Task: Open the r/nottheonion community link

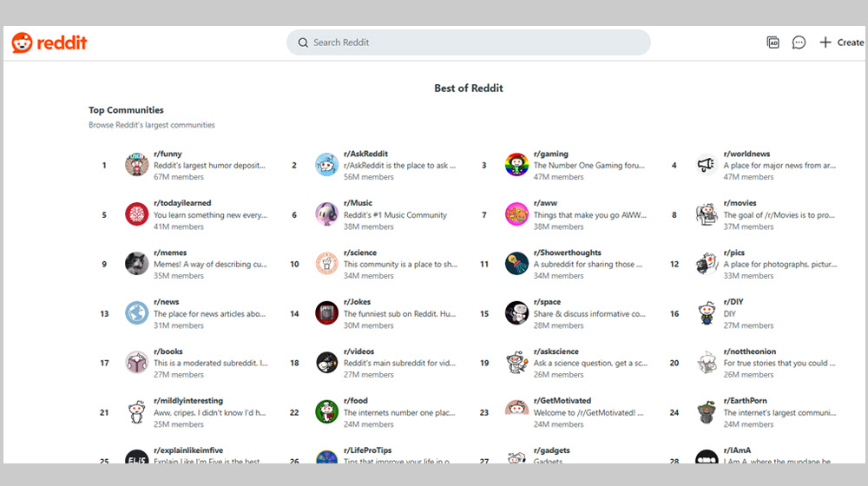Action: (x=750, y=351)
